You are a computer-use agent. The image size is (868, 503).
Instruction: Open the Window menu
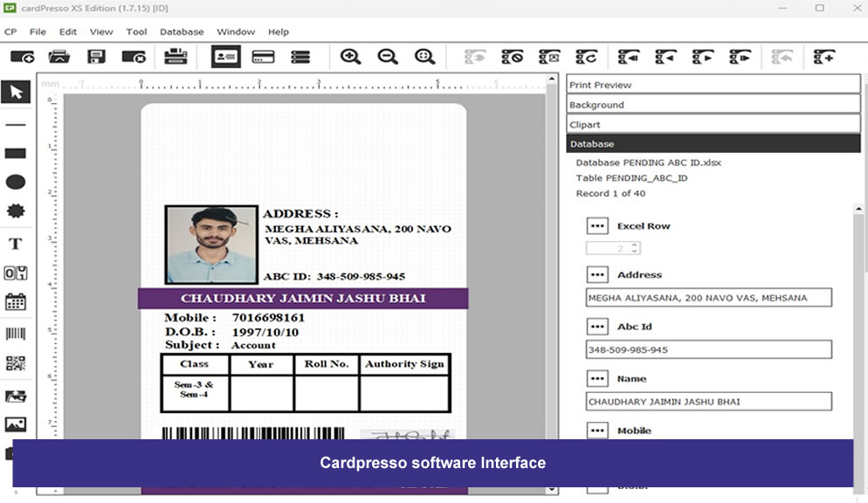point(236,32)
